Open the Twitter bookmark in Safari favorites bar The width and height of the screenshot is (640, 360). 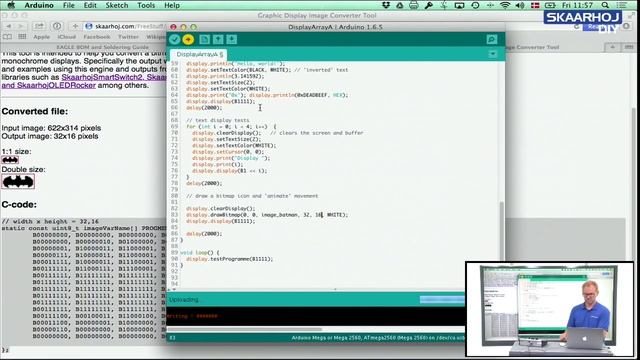coord(128,37)
